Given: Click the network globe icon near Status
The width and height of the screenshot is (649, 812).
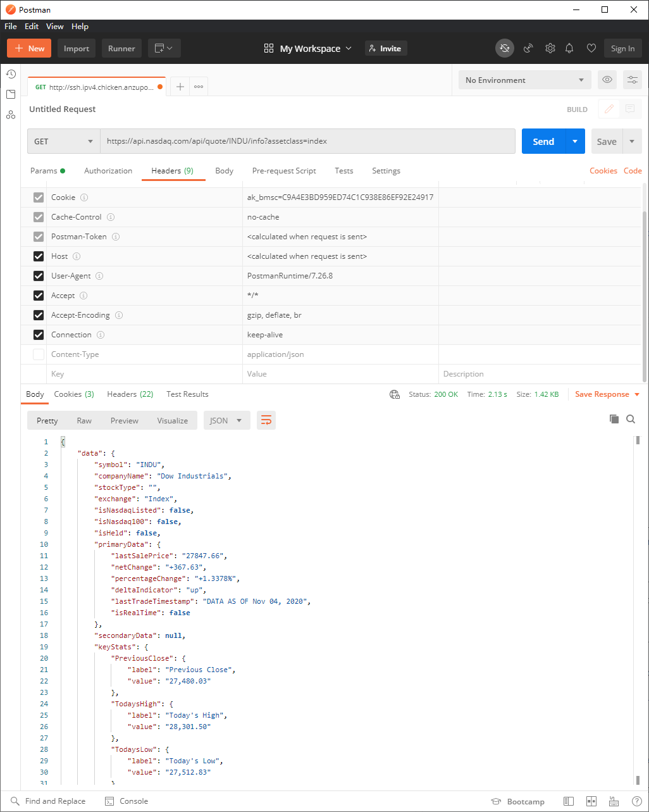Looking at the screenshot, I should tap(395, 394).
